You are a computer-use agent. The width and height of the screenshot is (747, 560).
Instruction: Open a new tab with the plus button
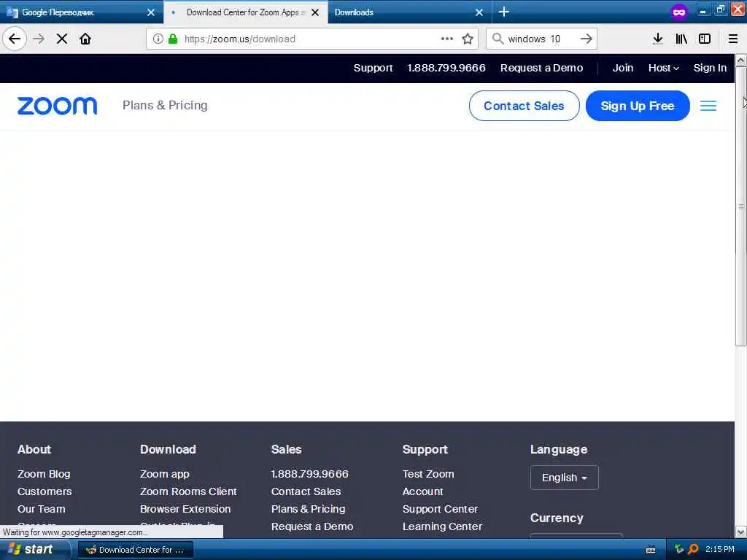pos(504,12)
